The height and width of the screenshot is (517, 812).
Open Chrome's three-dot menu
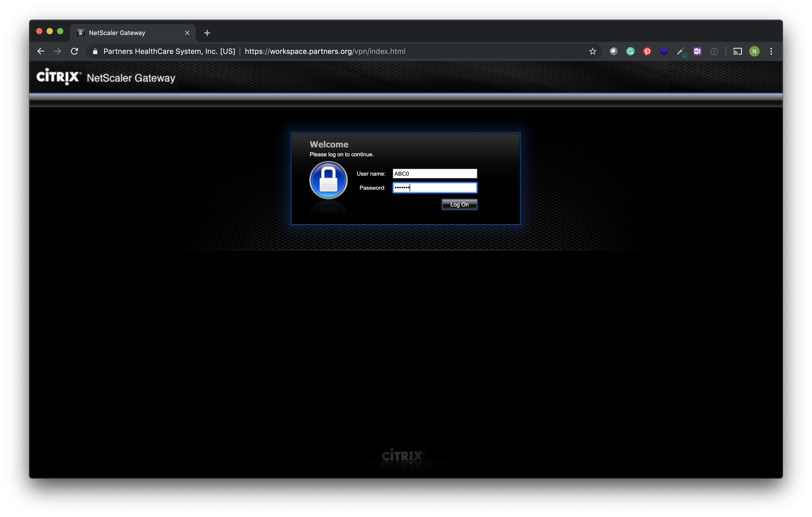point(771,51)
